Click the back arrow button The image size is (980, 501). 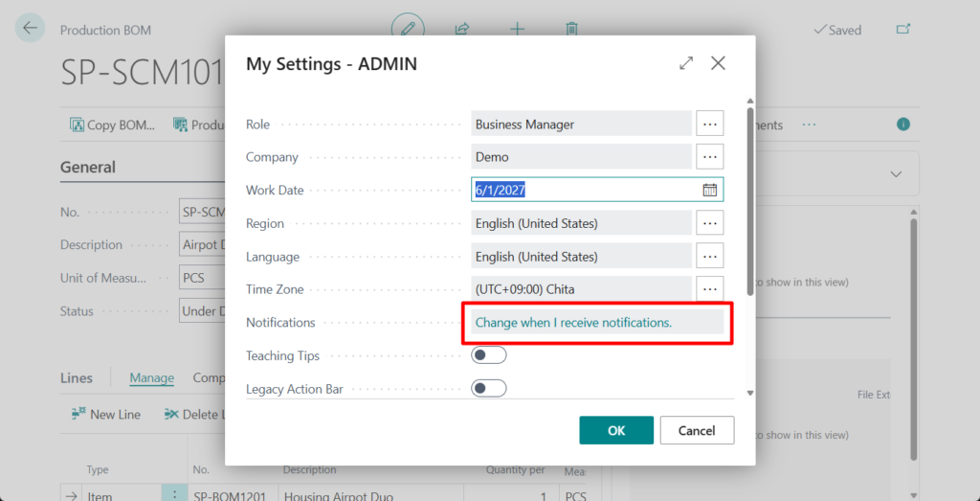coord(31,28)
